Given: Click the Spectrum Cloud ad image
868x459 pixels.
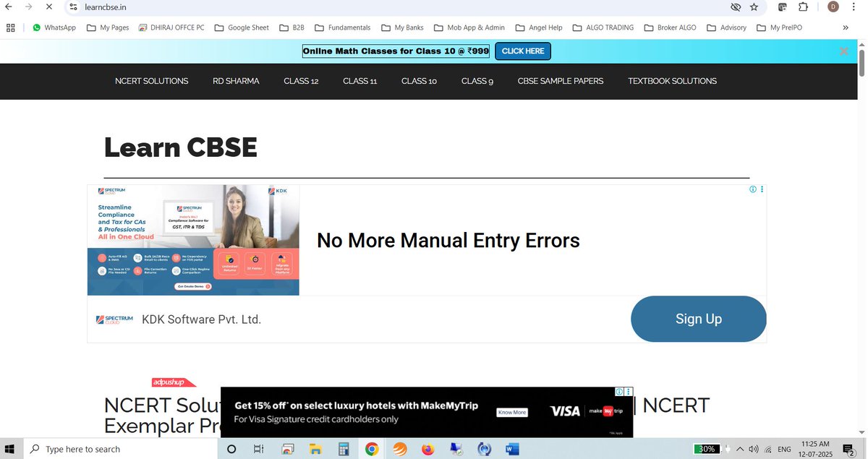Looking at the screenshot, I should pyautogui.click(x=193, y=240).
